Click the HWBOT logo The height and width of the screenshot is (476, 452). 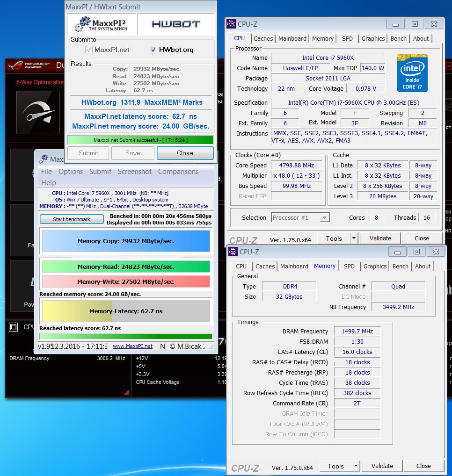[x=176, y=24]
